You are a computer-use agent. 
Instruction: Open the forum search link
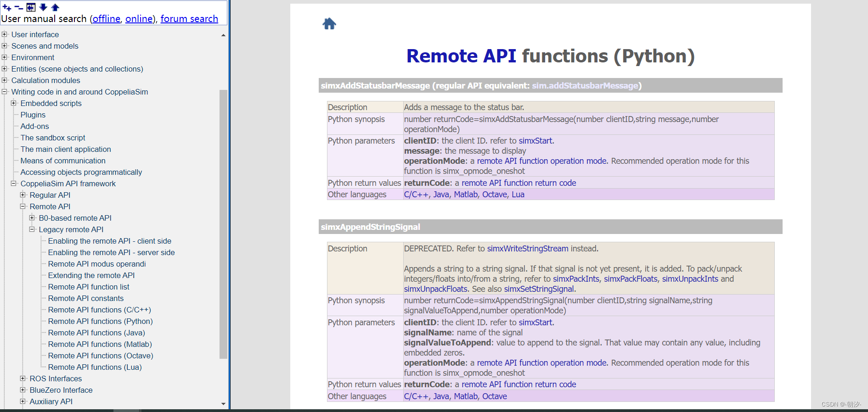pos(189,19)
